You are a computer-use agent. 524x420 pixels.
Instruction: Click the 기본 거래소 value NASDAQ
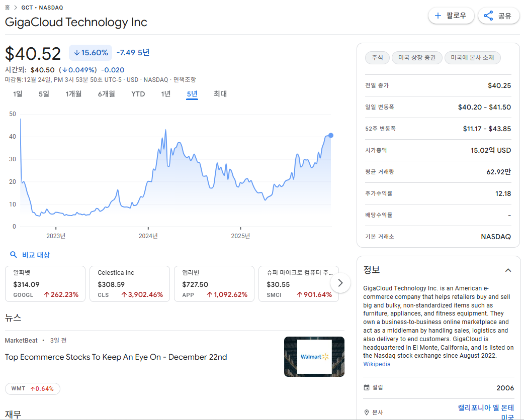[496, 237]
